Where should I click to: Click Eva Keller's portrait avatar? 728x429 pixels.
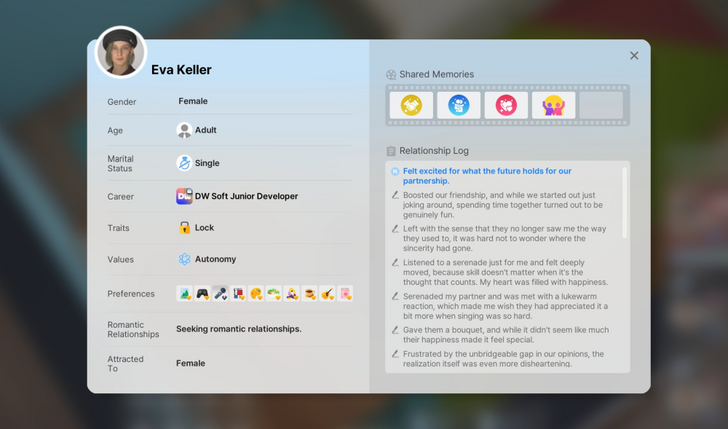121,52
